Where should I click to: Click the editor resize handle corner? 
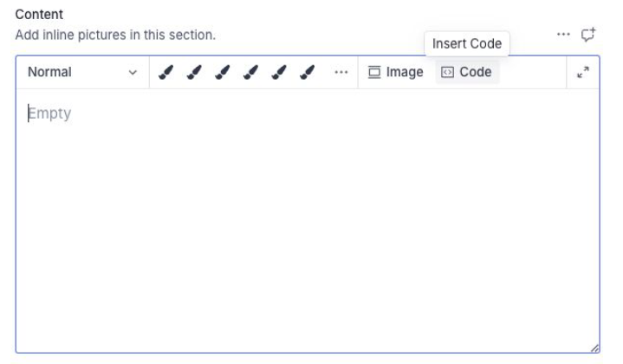coord(594,348)
